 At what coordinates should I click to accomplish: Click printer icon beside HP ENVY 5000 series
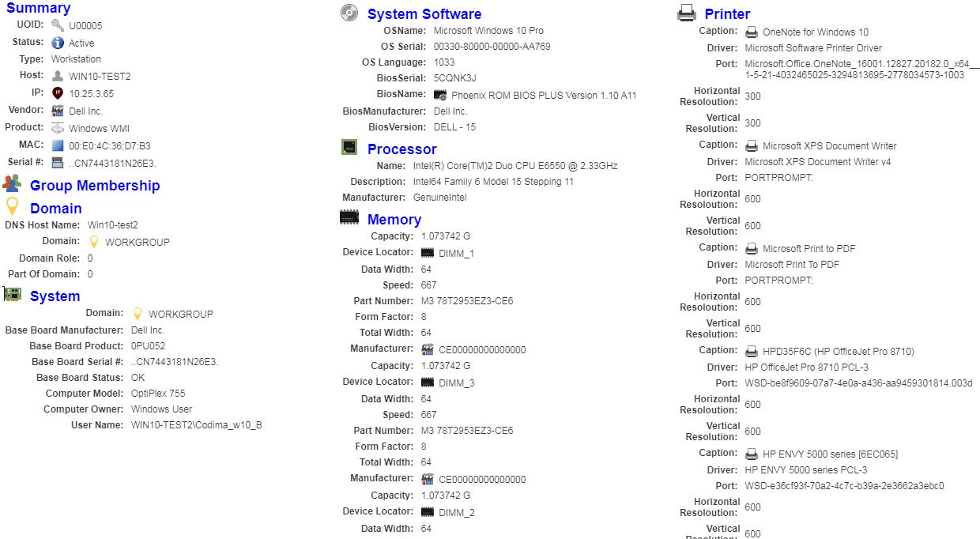pos(752,454)
